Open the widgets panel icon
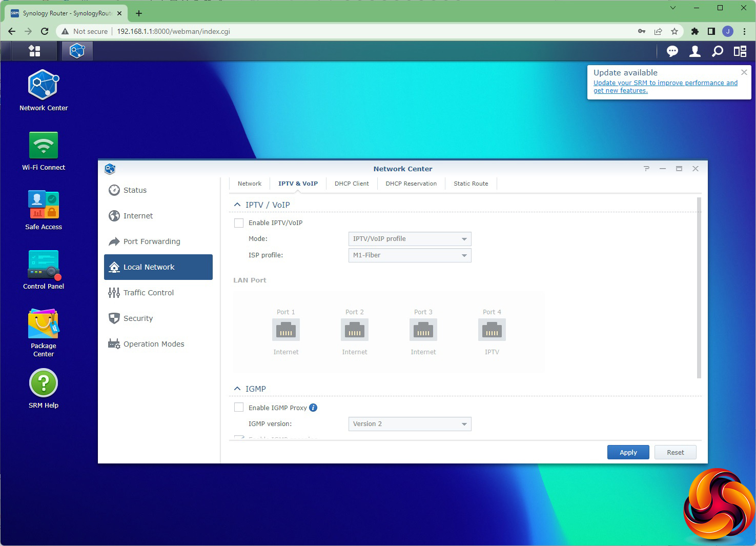 point(740,51)
